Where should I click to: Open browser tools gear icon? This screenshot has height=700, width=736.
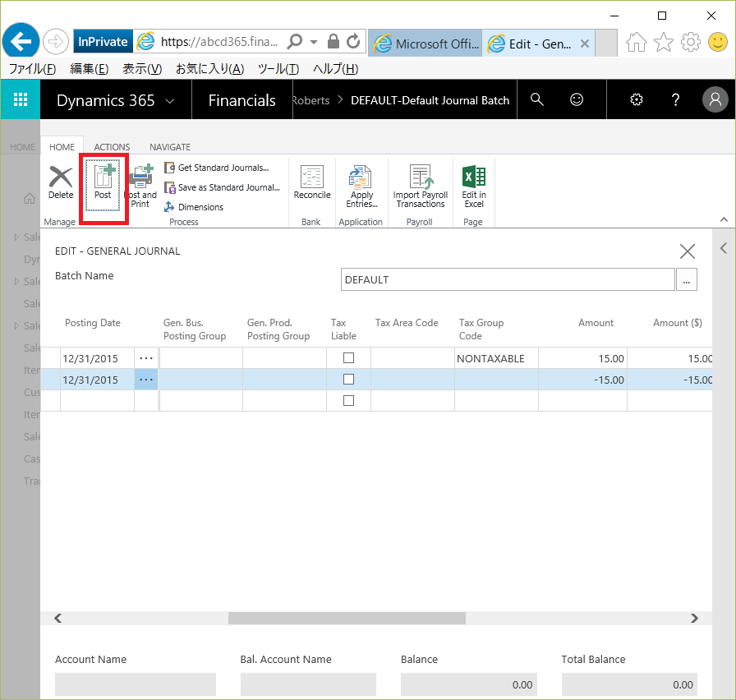[x=691, y=42]
